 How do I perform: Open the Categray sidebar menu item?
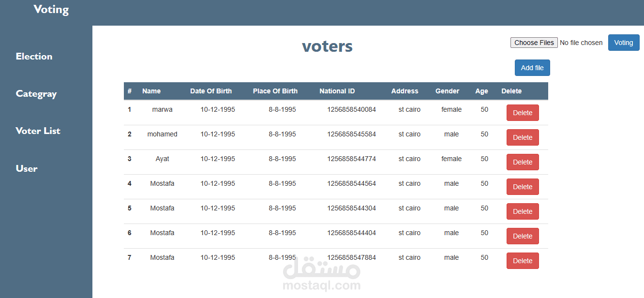click(36, 94)
